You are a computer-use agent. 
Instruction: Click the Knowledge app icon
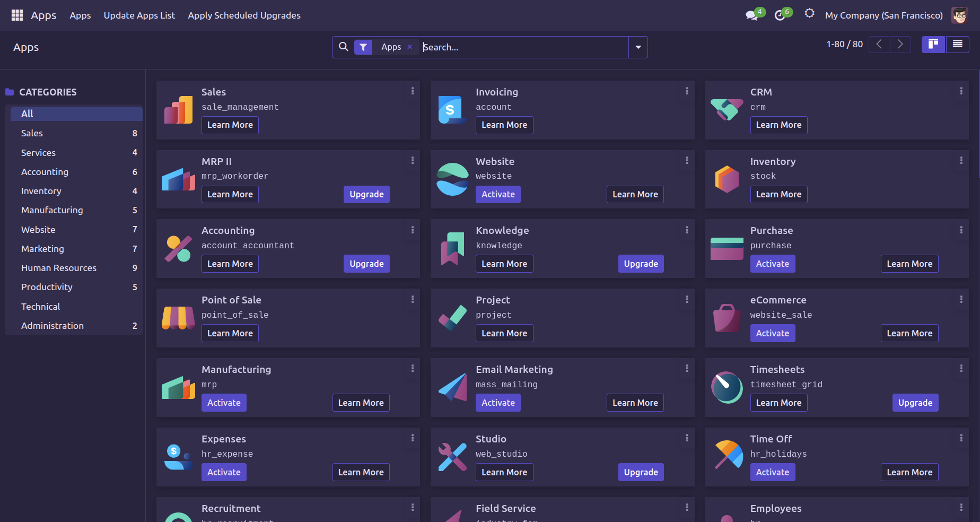tap(452, 249)
